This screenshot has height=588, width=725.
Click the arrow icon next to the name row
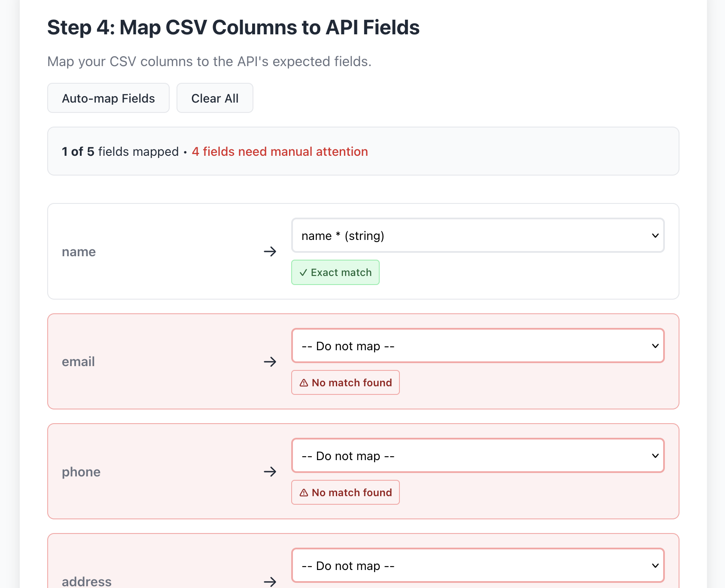pyautogui.click(x=270, y=252)
